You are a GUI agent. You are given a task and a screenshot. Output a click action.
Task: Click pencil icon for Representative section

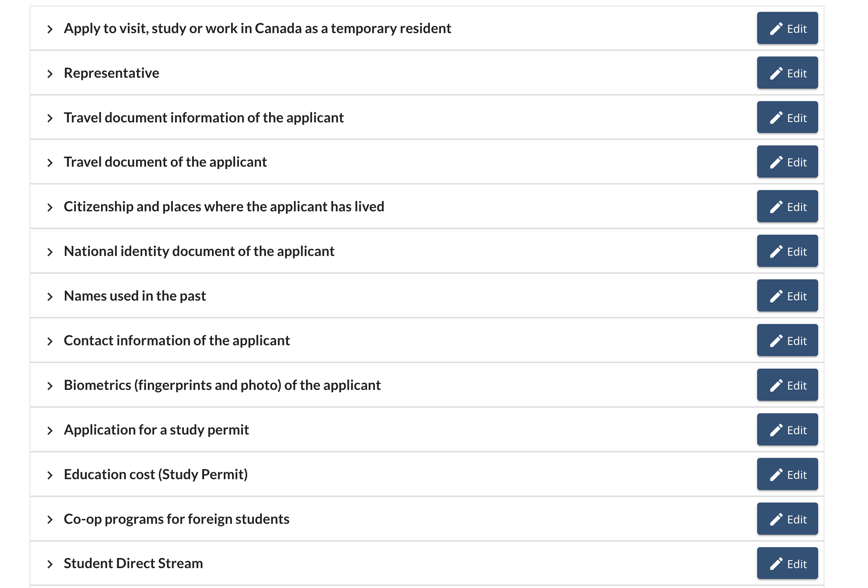pyautogui.click(x=776, y=73)
